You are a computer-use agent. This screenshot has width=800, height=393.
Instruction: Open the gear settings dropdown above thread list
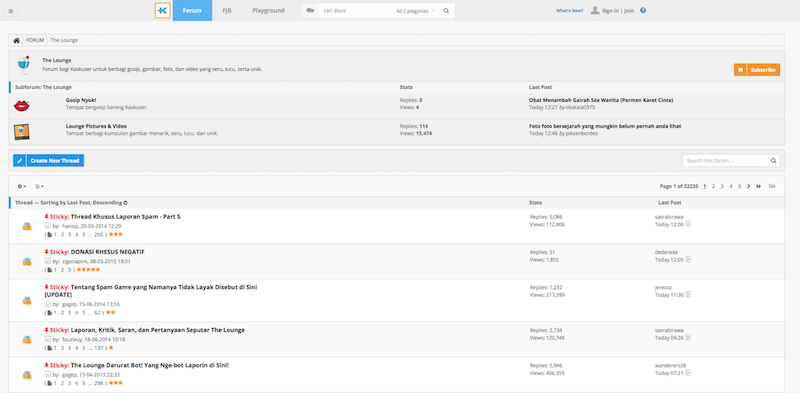click(x=21, y=186)
